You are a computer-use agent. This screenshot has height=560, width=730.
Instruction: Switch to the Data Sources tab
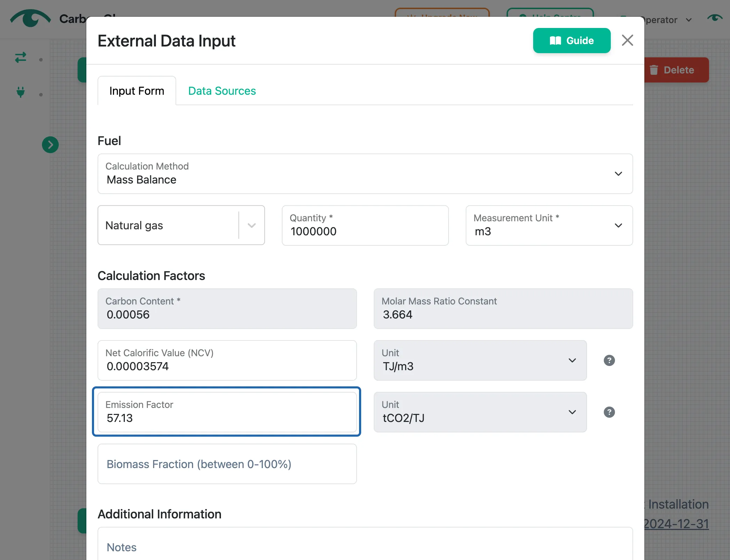[222, 91]
